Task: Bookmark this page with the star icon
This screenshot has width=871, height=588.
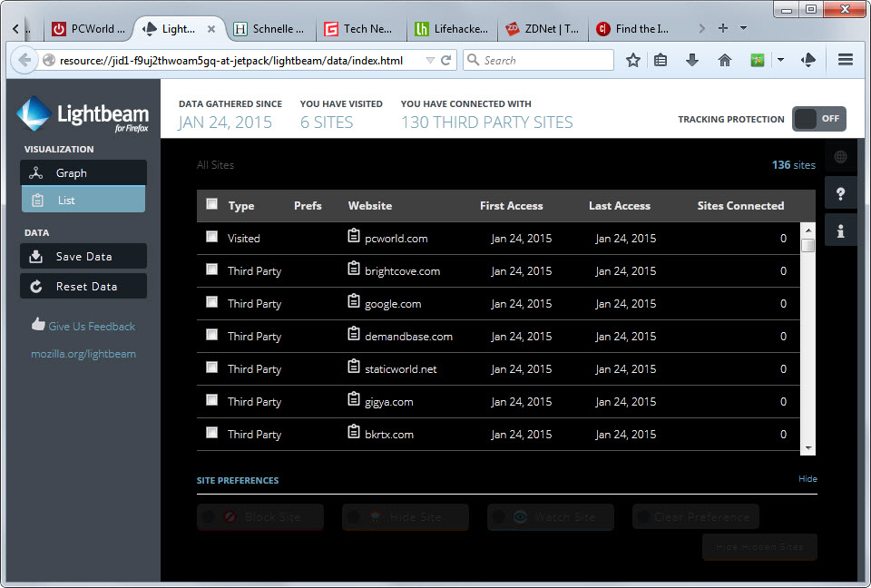Action: [x=633, y=60]
